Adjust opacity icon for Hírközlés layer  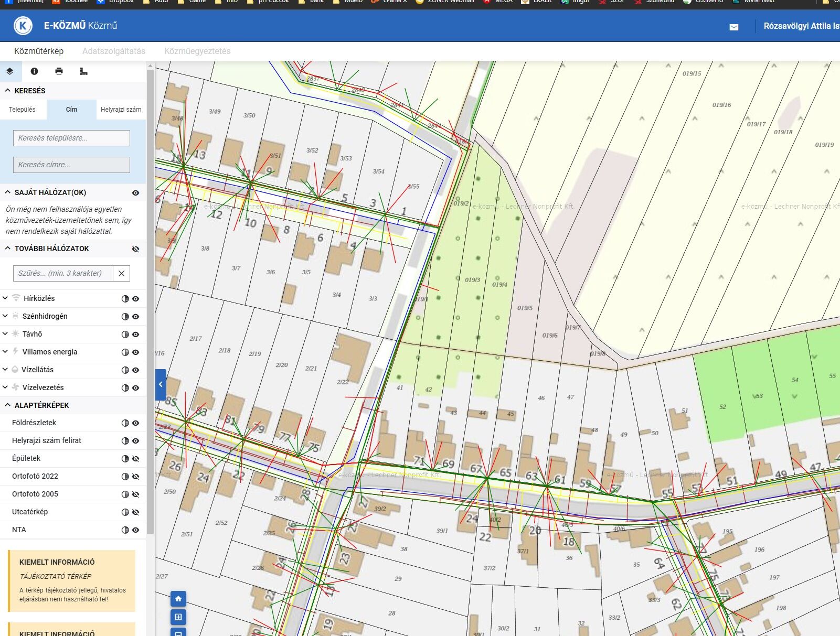[125, 298]
